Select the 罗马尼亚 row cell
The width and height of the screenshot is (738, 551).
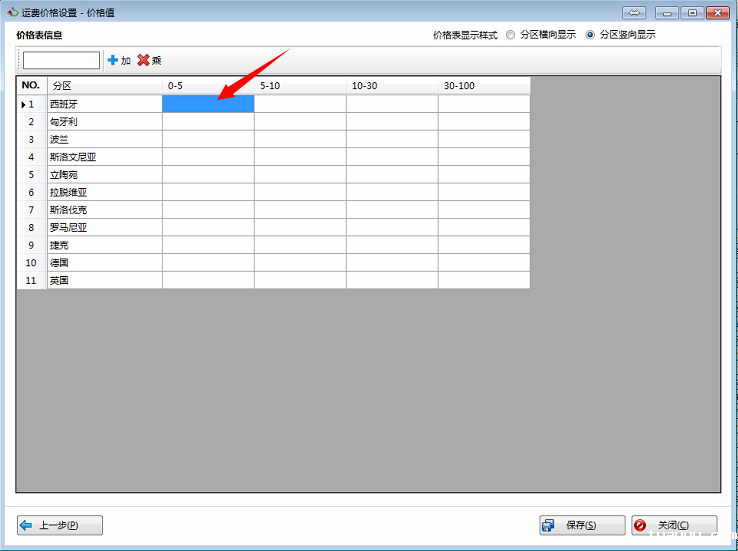point(104,227)
